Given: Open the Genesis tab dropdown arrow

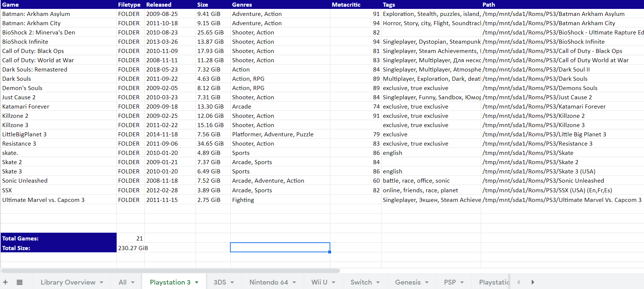Looking at the screenshot, I should 427,282.
